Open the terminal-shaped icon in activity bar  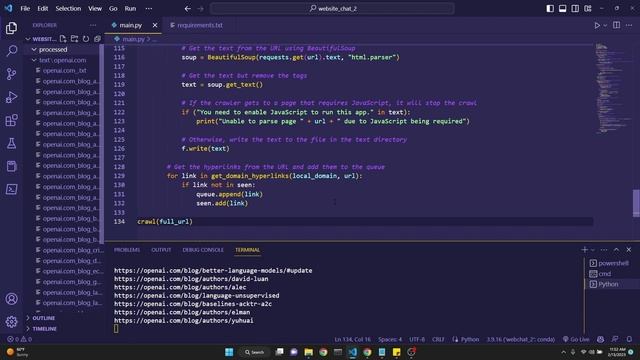(11, 189)
